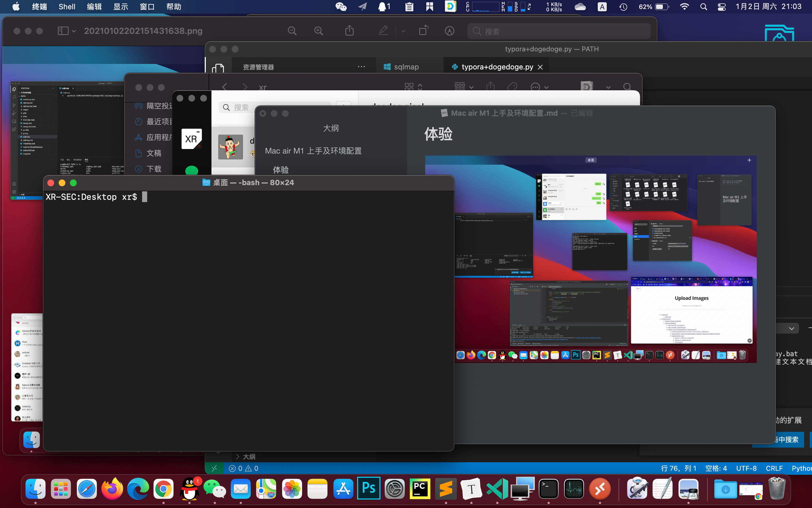Open QQ from Dock

[x=189, y=489]
